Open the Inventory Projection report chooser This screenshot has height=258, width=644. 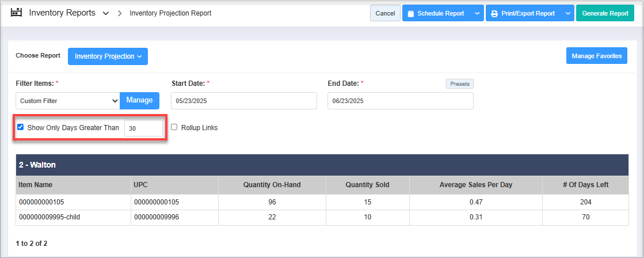pos(108,56)
